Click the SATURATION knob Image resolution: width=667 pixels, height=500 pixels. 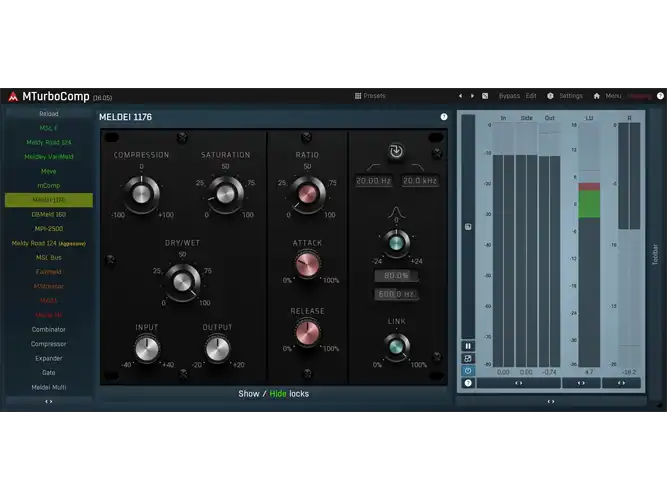tap(225, 194)
